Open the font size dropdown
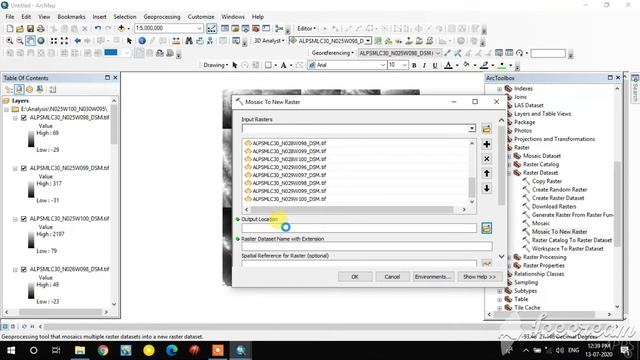 tap(404, 65)
